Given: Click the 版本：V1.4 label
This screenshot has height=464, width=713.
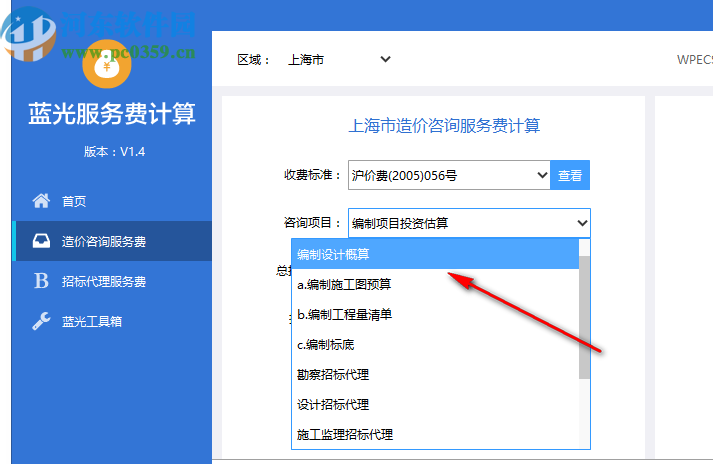Looking at the screenshot, I should click(114, 151).
